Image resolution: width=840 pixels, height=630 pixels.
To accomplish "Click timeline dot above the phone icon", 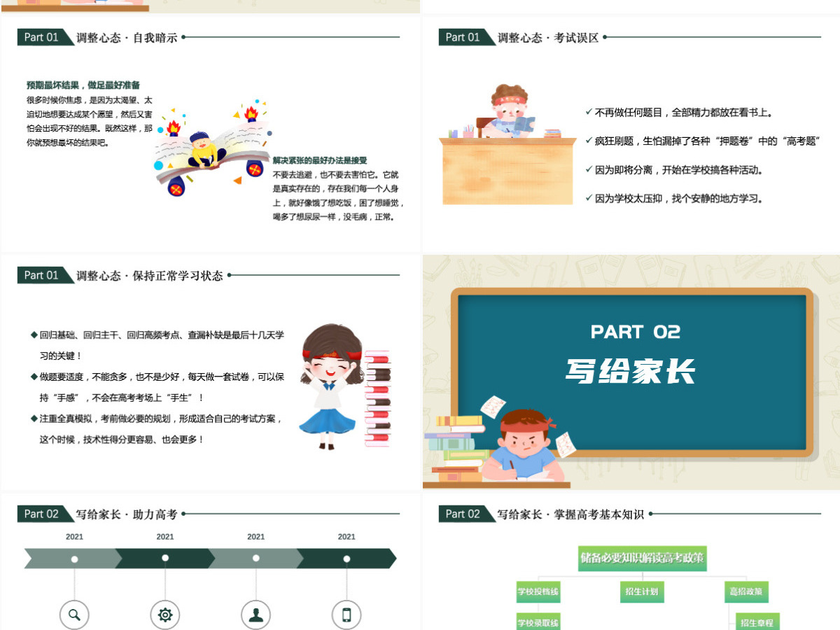I will tap(346, 559).
